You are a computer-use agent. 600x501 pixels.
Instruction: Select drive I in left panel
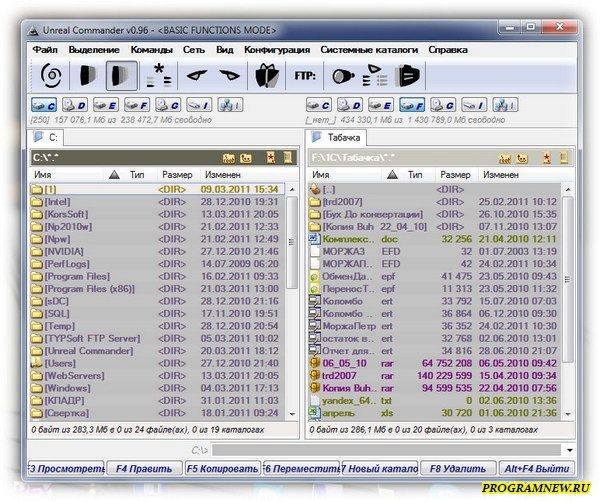tap(199, 105)
